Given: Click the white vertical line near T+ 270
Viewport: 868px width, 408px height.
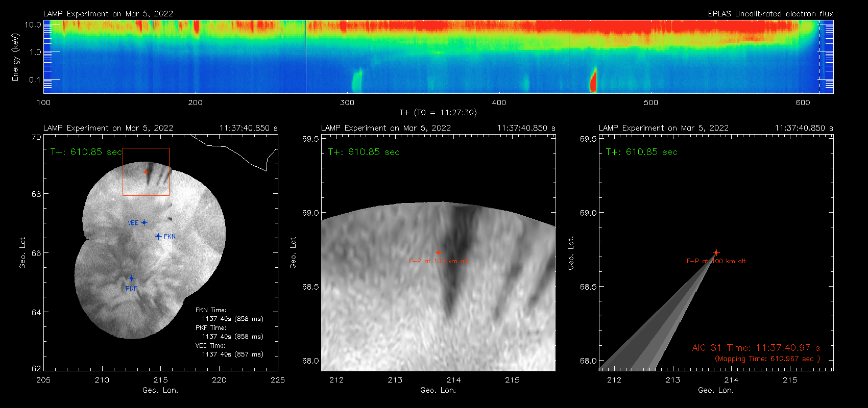Looking at the screenshot, I should click(306, 57).
